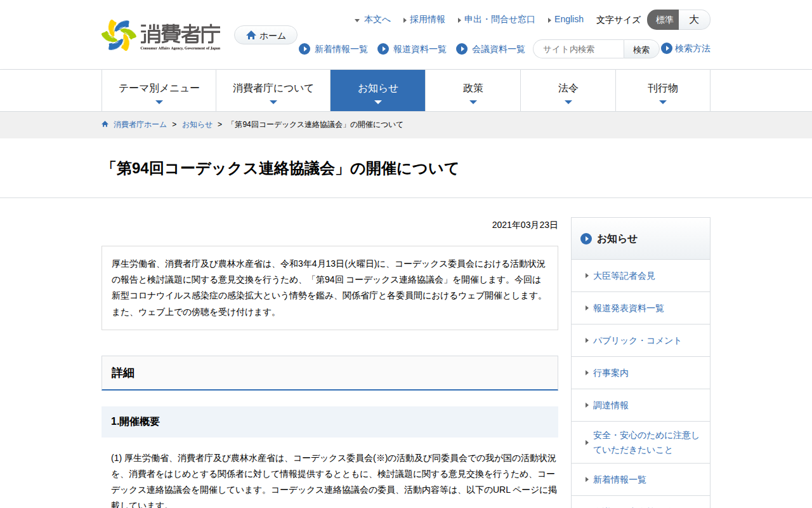Select the home icon on ホーム button
Viewport: 812px width, 508px height.
[251, 35]
